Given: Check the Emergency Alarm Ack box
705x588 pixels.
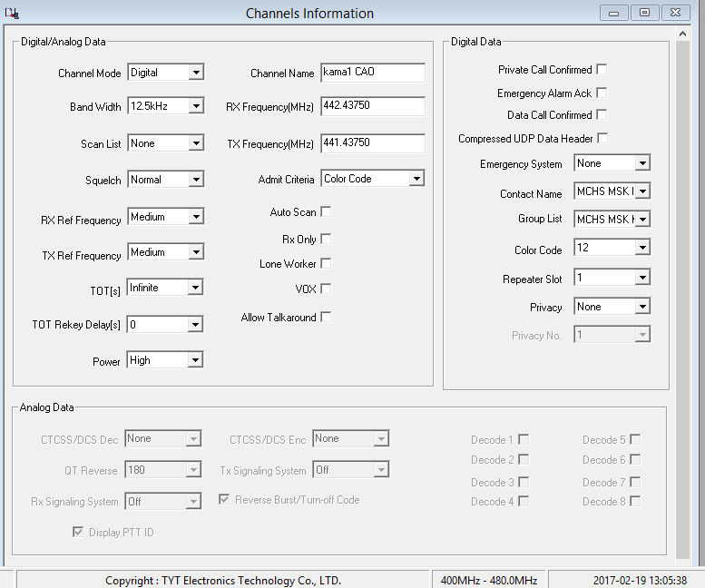Looking at the screenshot, I should (602, 93).
